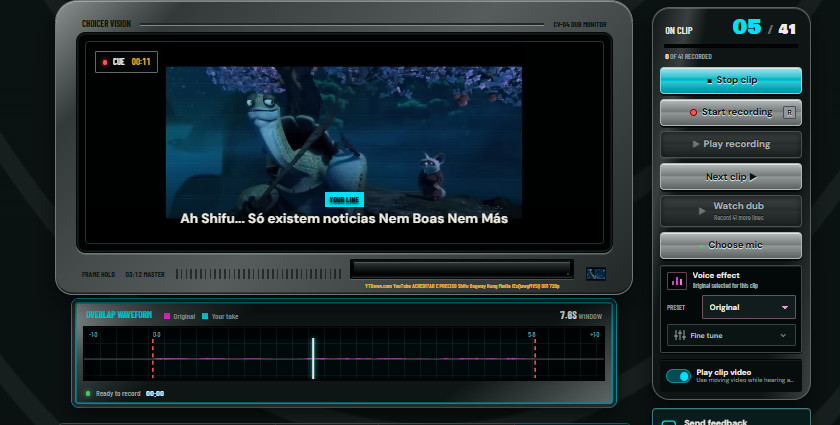
Task: Click the orange video source filename text
Action: click(462, 286)
